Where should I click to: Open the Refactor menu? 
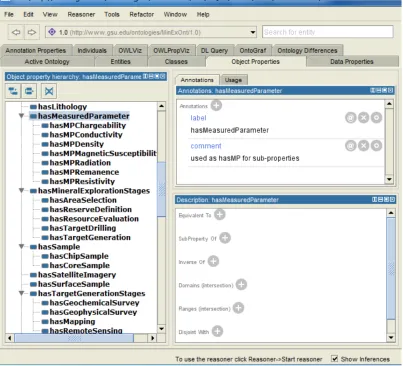pos(142,14)
